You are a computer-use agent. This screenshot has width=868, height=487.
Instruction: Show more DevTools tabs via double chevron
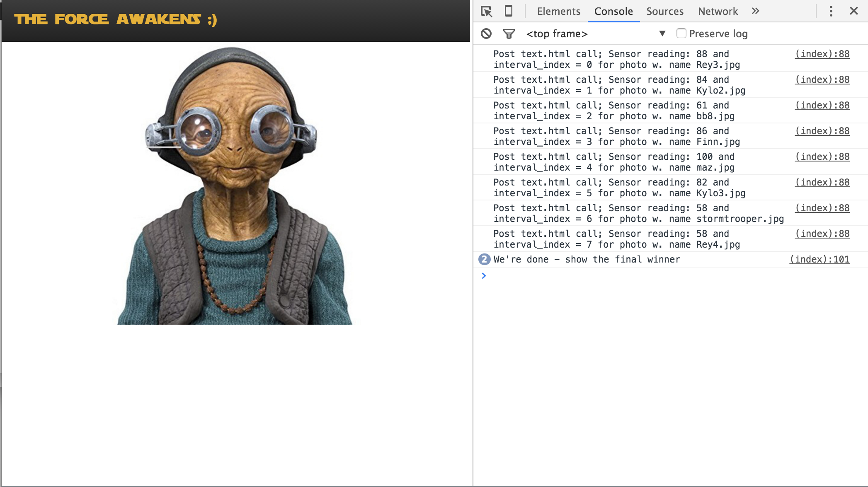(755, 11)
